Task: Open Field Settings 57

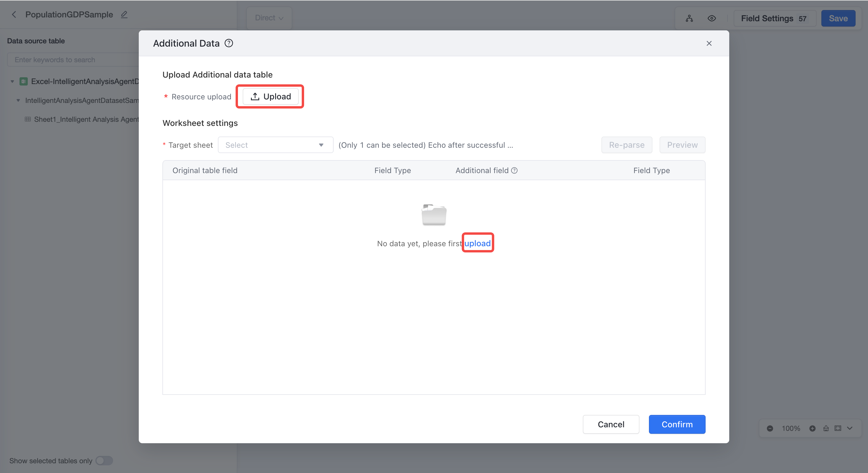Action: (x=775, y=18)
